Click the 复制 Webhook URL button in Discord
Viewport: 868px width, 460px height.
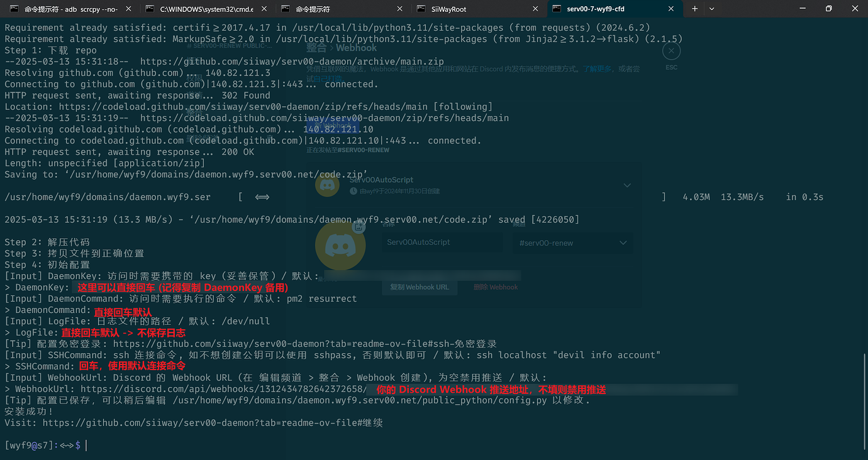420,287
